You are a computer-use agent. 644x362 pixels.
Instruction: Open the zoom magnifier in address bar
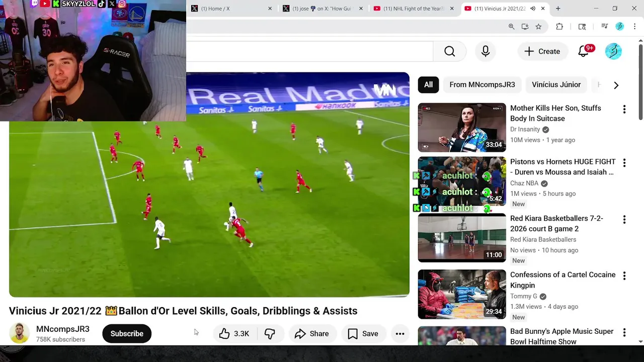tap(511, 27)
